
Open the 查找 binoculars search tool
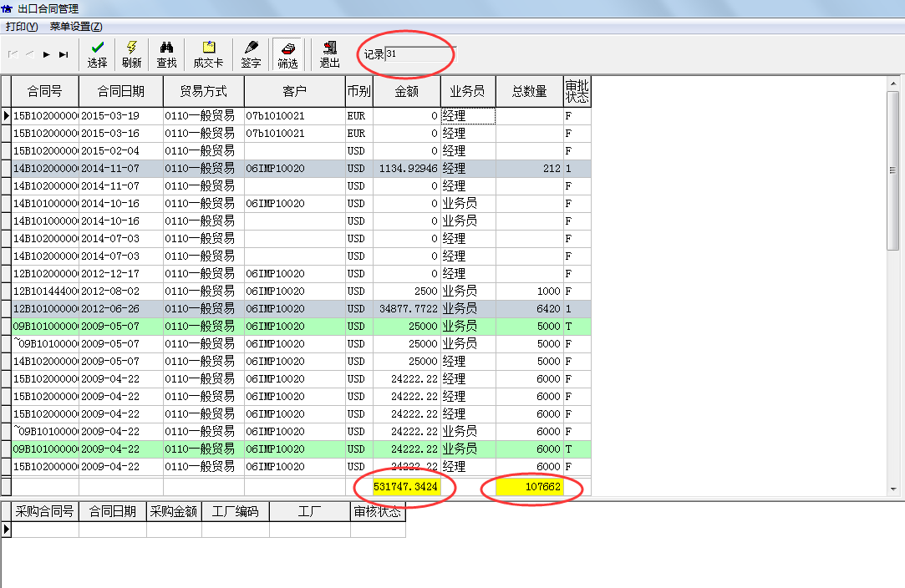166,54
